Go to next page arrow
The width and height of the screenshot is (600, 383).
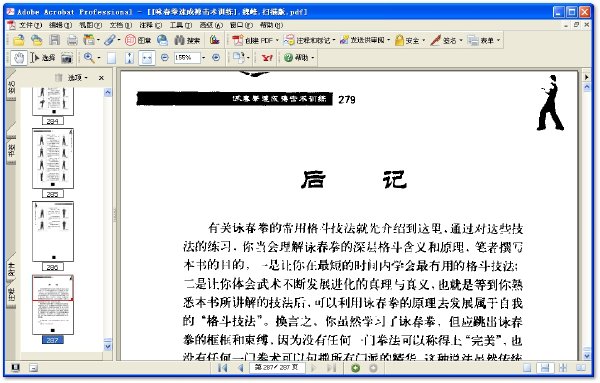pyautogui.click(x=314, y=368)
